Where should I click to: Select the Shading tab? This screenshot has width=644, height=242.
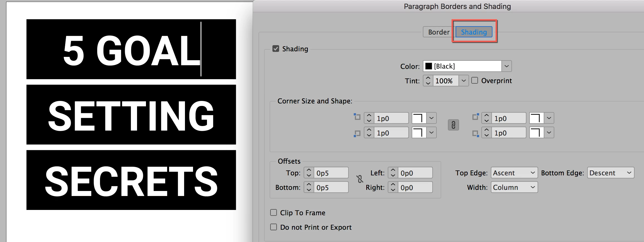(x=474, y=32)
